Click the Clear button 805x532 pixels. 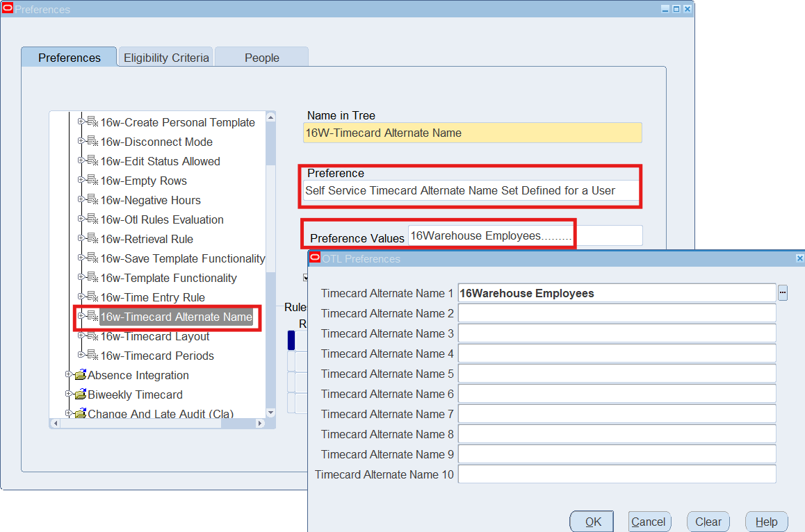[x=708, y=522]
